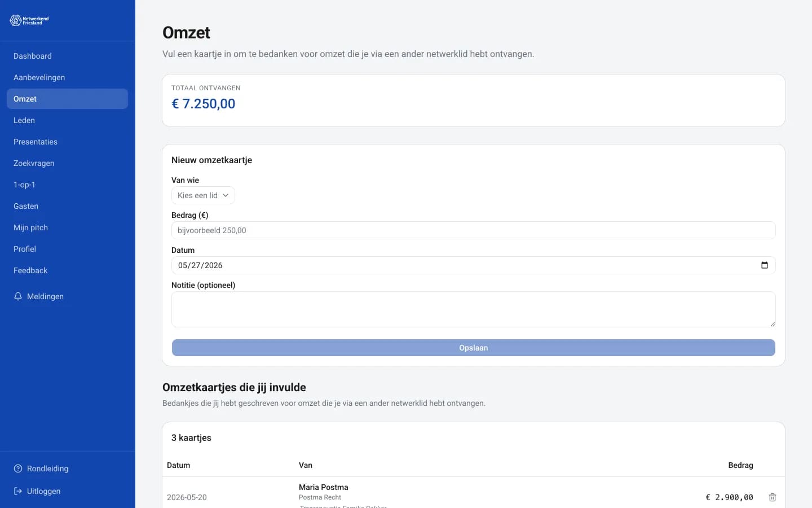
Task: Click the Rondleiding help circle icon
Action: click(18, 468)
